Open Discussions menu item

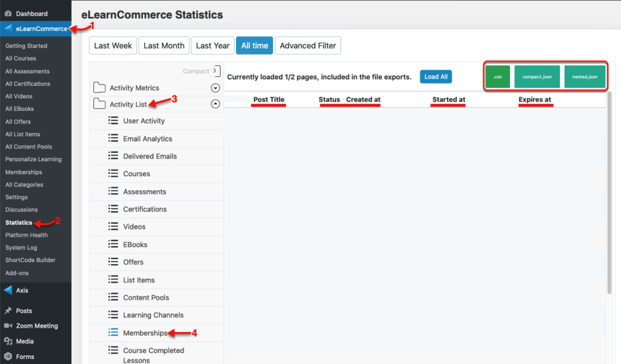21,210
